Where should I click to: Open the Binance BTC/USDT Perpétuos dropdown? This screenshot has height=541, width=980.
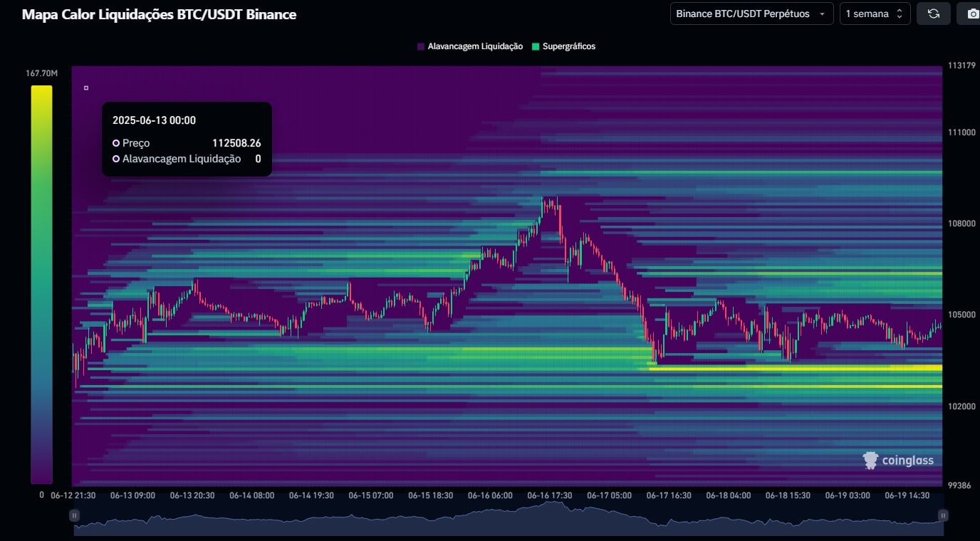[751, 14]
